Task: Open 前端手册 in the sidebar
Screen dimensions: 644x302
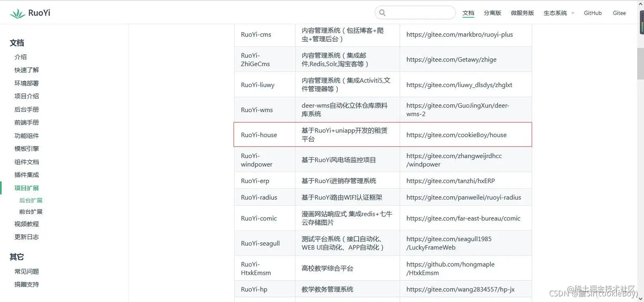Action: pyautogui.click(x=26, y=122)
